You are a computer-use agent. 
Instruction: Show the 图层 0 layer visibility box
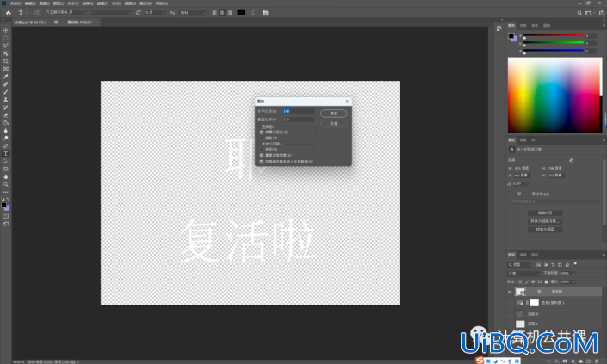click(x=510, y=314)
